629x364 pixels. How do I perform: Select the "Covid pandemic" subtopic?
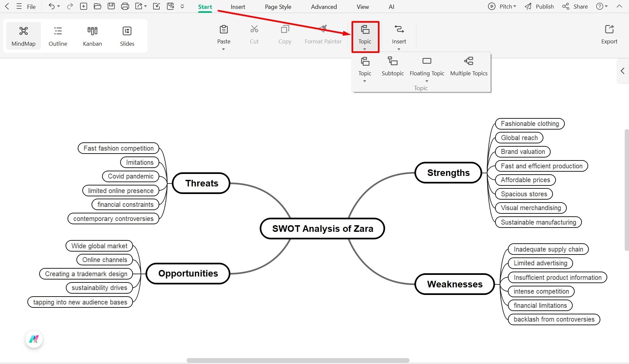(131, 176)
